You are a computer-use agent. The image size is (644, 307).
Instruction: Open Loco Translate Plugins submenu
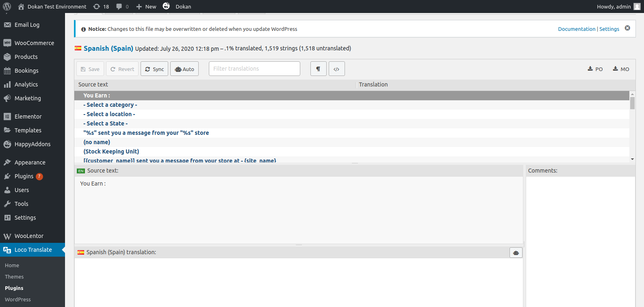[x=14, y=288]
